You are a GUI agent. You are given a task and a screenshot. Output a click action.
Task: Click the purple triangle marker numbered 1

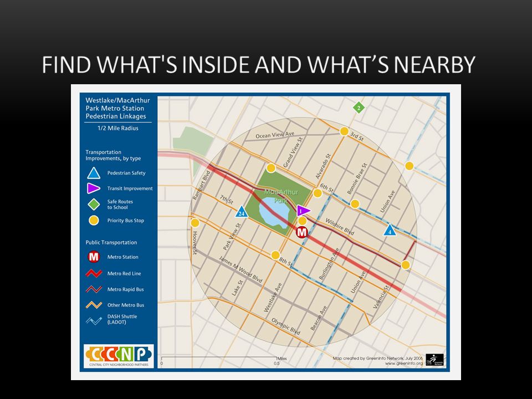(x=303, y=211)
